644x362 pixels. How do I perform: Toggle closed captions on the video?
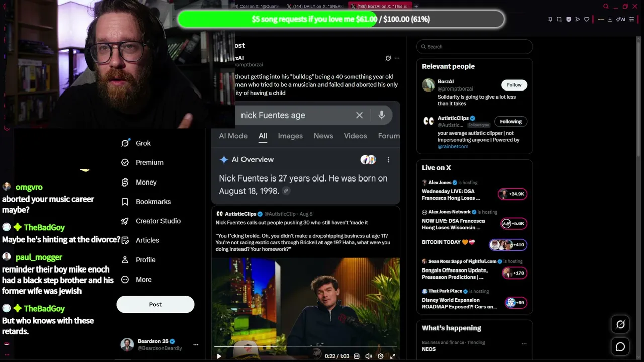point(357,356)
